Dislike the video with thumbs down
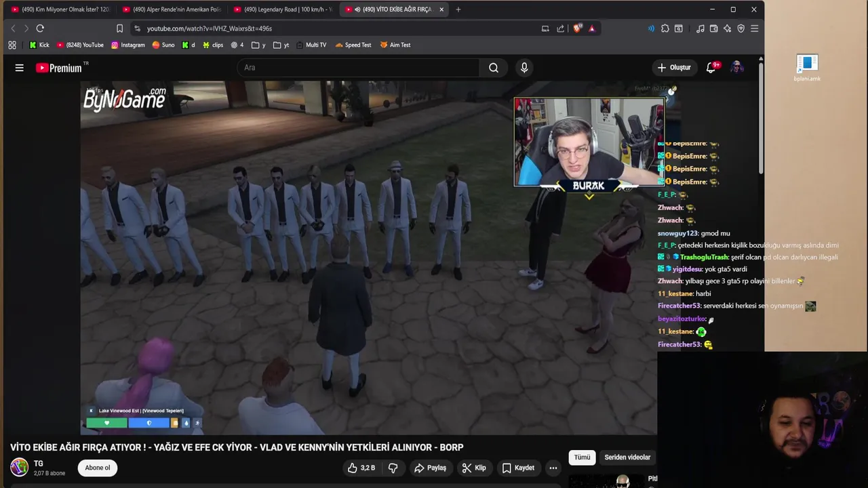This screenshot has width=868, height=488. click(393, 468)
